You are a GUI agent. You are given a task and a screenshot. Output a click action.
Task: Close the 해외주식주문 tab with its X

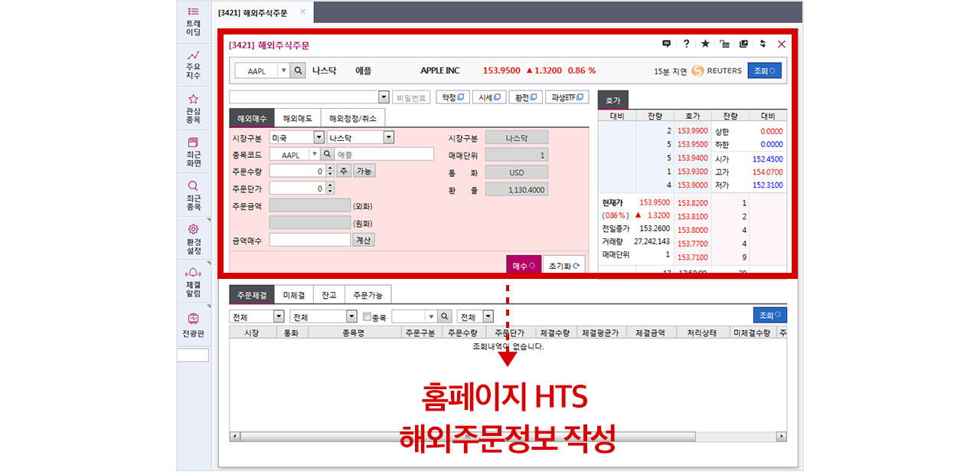(x=303, y=11)
